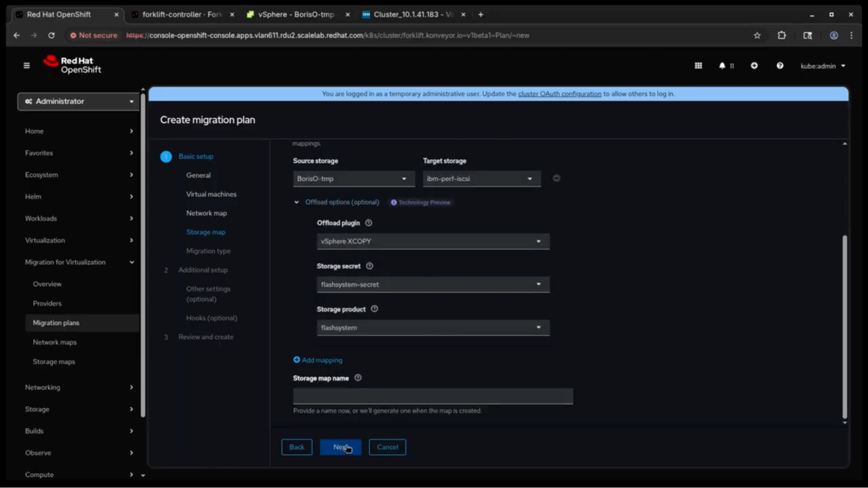Show help for Storage product field

(x=374, y=309)
